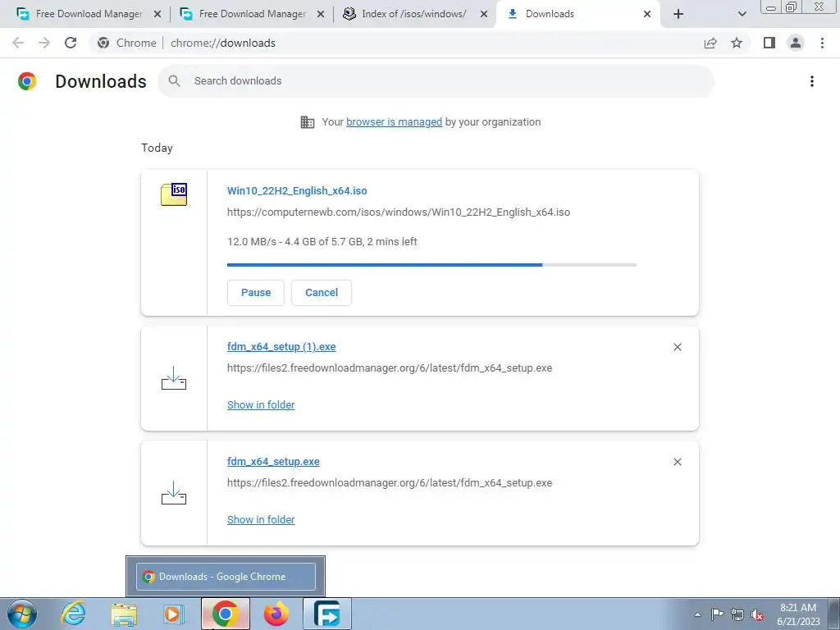Screen dimensions: 840x630
Task: Open the Win10_22H2_English_x64.iso file link
Action: pos(297,190)
